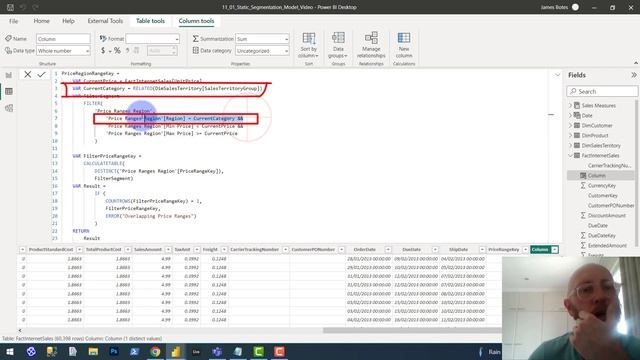This screenshot has width=640, height=360.
Task: Click the James Botes account avatar
Action: tap(575, 7)
